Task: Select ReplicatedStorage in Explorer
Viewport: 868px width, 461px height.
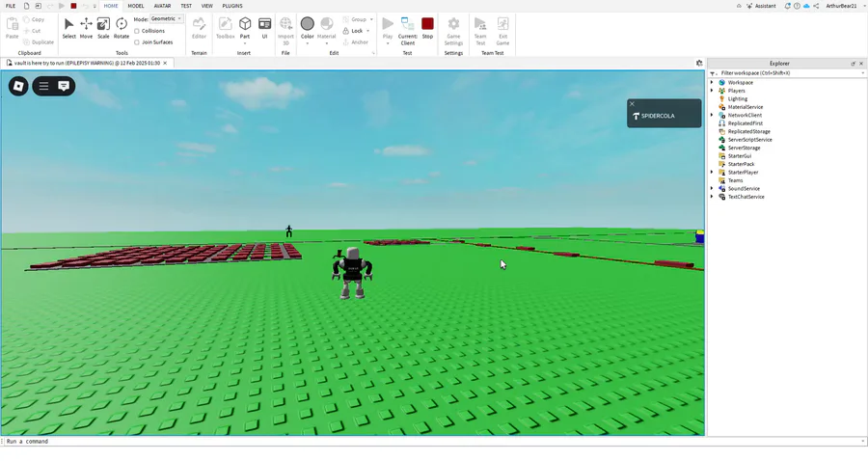Action: 749,131
